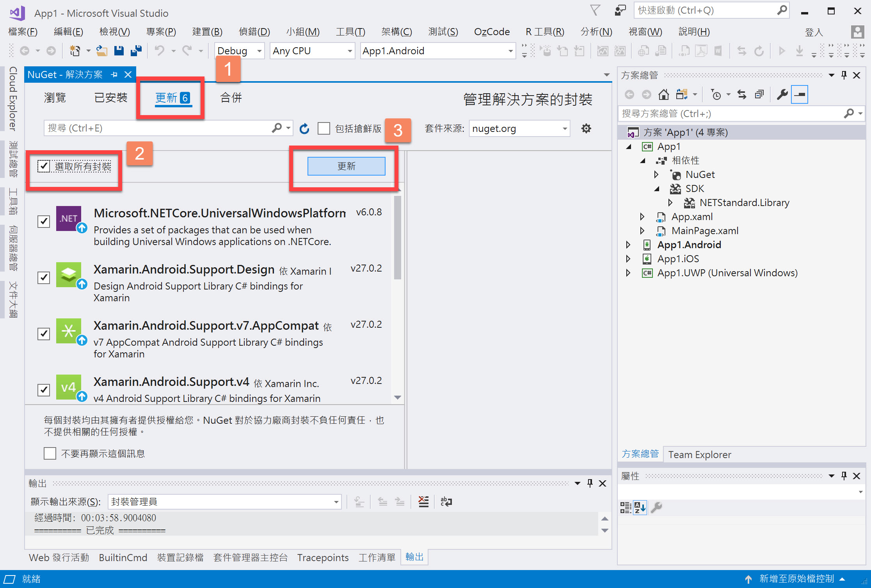The width and height of the screenshot is (871, 588).
Task: Expand the NuGet node in dependencies
Action: tap(657, 174)
